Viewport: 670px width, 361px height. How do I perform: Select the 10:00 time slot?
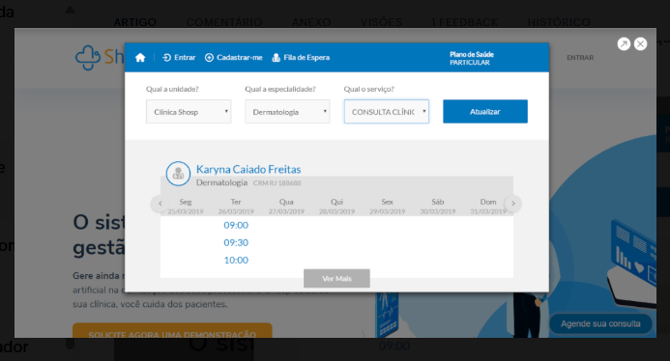[236, 260]
